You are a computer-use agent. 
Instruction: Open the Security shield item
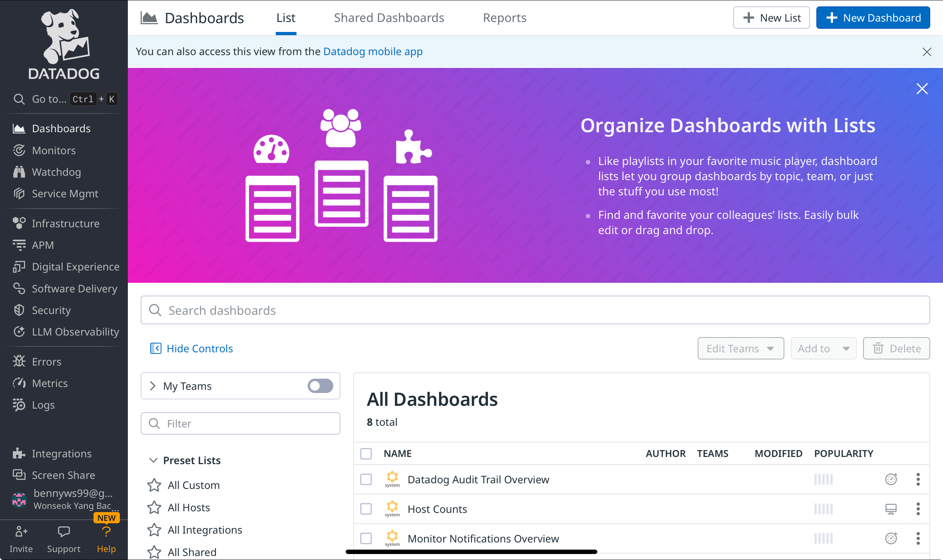tap(19, 310)
